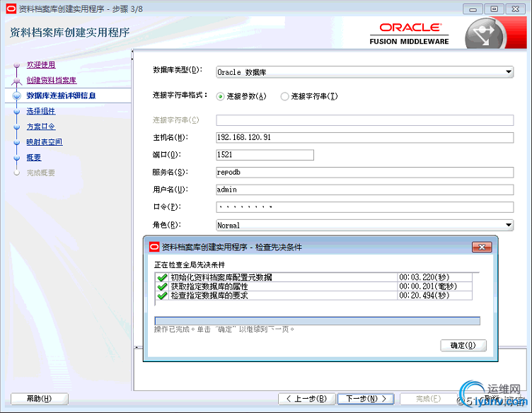Click the time value 00:03.220(秒)

coord(424,277)
